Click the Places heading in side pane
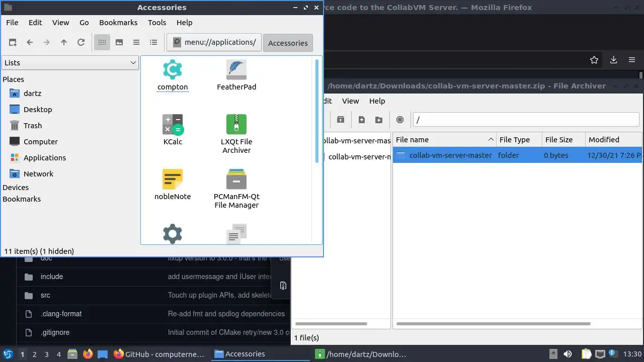This screenshot has height=362, width=644. click(13, 79)
